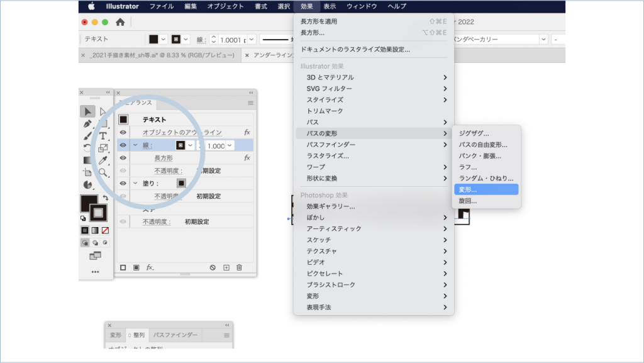The image size is (644, 363).
Task: Open Edit Toolbar three dots
Action: point(96,272)
